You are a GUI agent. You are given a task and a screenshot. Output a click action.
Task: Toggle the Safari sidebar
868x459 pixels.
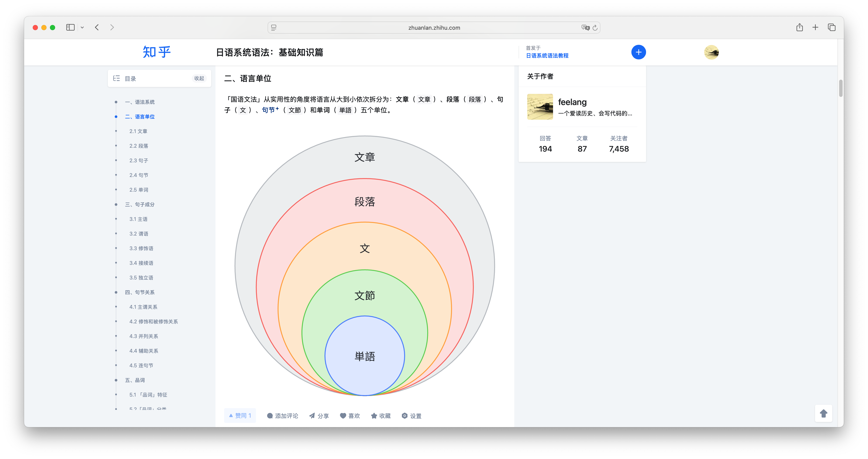(70, 27)
